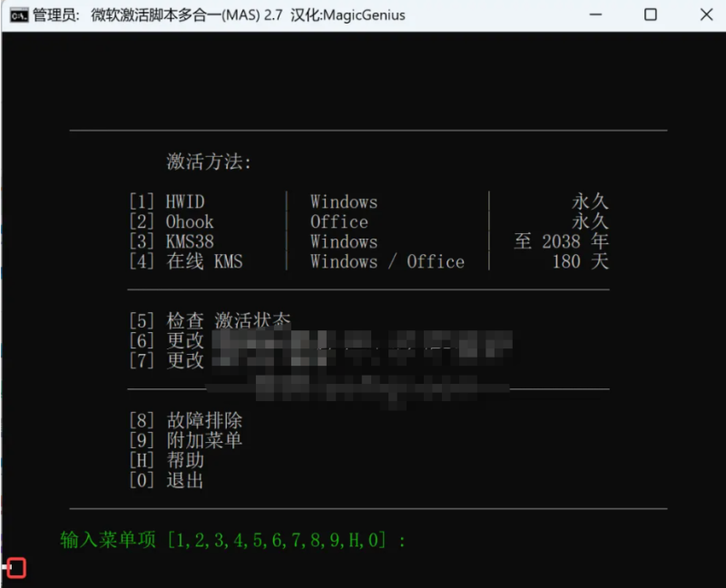Click 永久 in the HWID row
Screen dimensions: 726x588
pos(590,201)
